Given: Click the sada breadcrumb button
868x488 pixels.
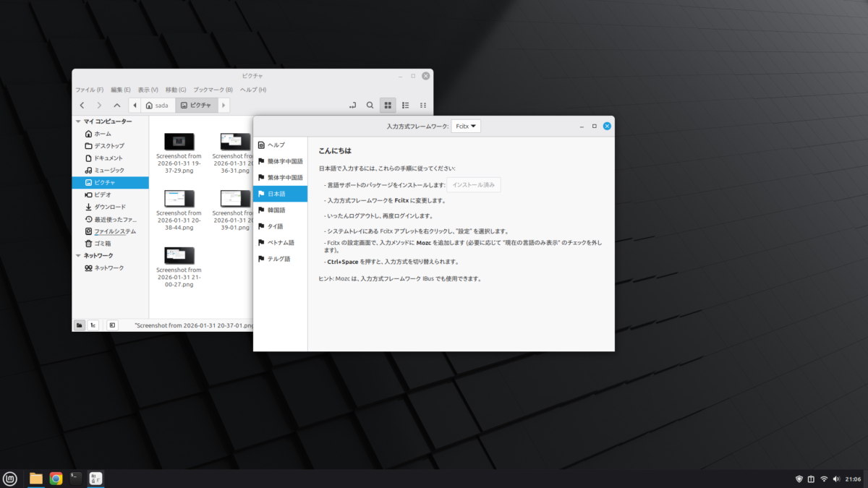Looking at the screenshot, I should pyautogui.click(x=157, y=106).
